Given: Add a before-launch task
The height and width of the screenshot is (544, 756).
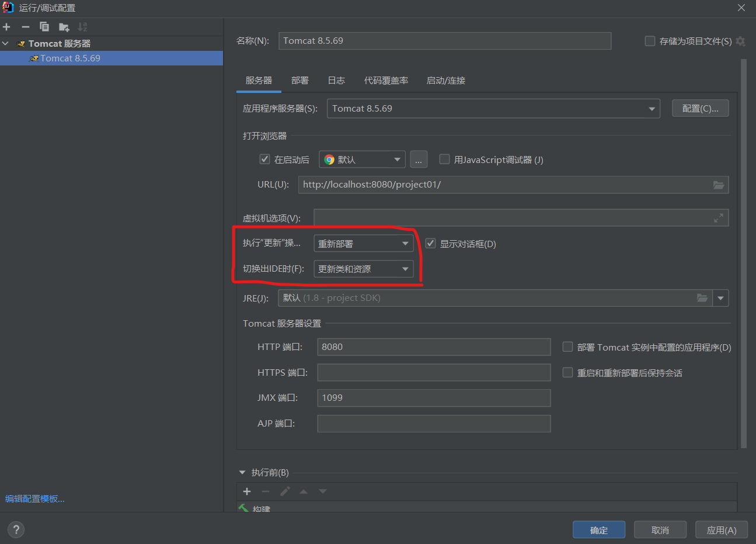Looking at the screenshot, I should click(247, 491).
